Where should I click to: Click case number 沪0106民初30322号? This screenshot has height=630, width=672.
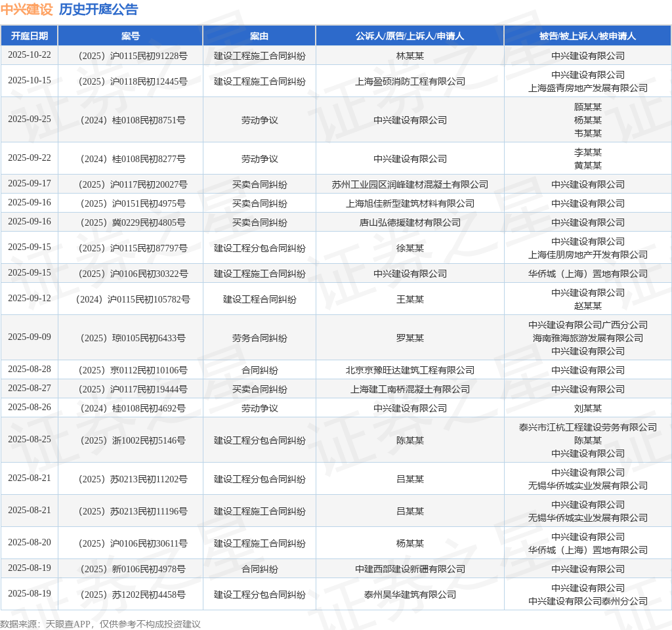pos(148,274)
